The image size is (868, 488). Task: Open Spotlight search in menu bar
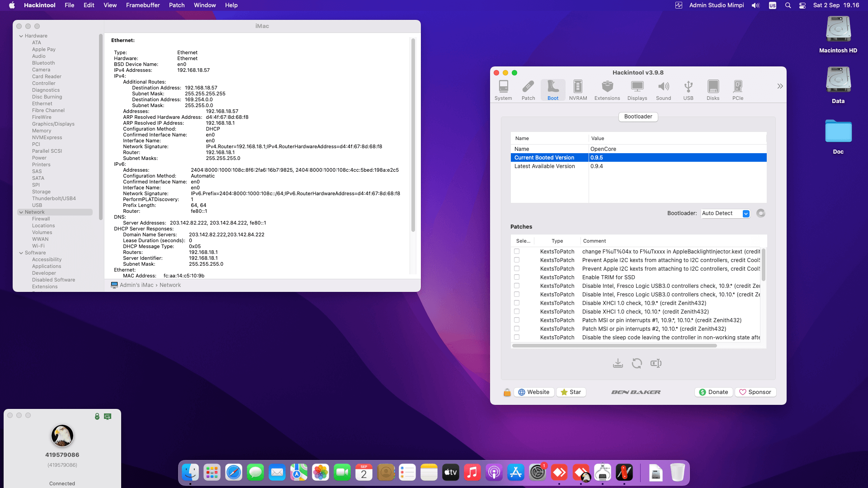(x=788, y=5)
